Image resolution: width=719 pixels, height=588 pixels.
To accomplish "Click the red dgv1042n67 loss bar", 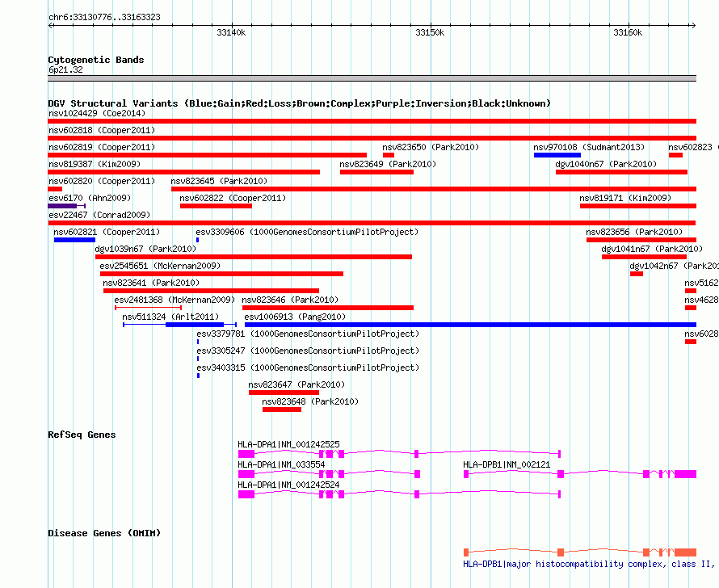I will click(637, 274).
